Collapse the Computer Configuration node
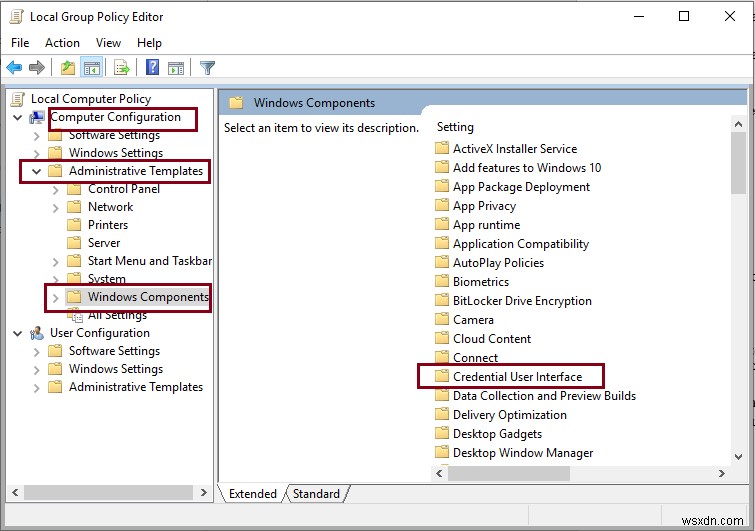 point(17,117)
